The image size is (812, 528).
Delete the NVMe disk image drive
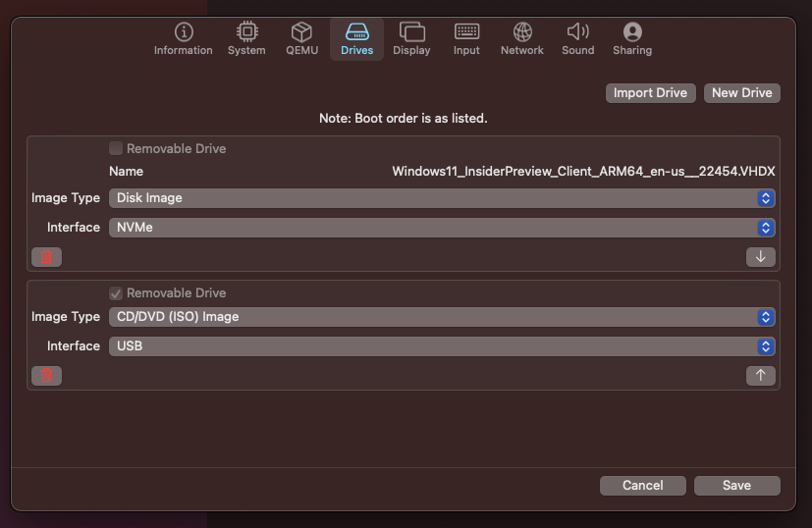tap(46, 257)
